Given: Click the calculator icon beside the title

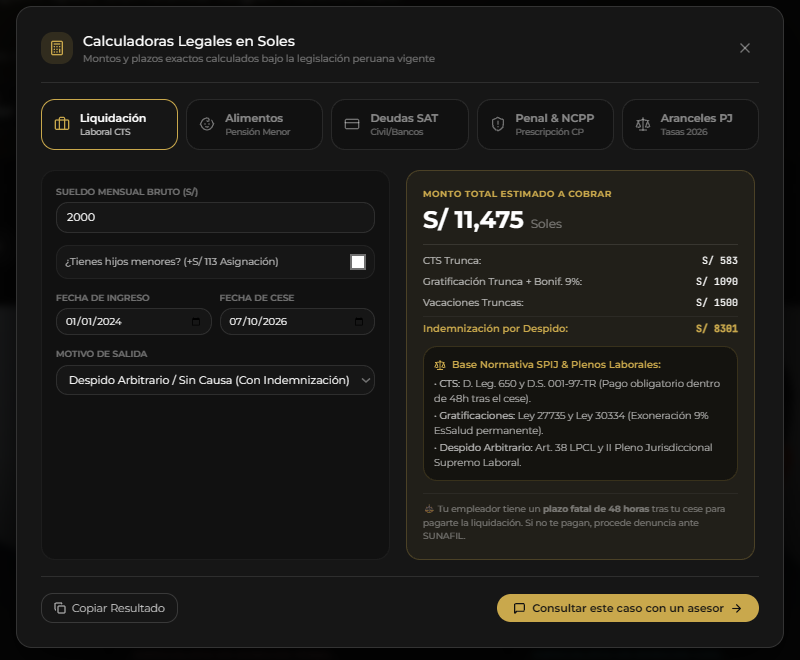Looking at the screenshot, I should 57,48.
